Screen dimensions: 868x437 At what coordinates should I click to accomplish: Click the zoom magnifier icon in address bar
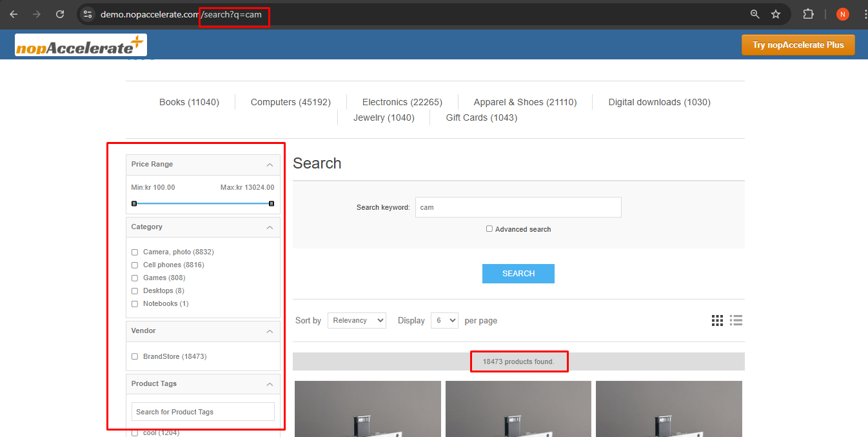tap(755, 14)
